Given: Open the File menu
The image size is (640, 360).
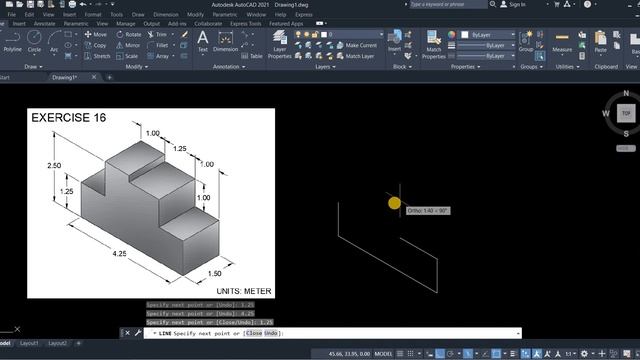Looking at the screenshot, I should (x=11, y=14).
